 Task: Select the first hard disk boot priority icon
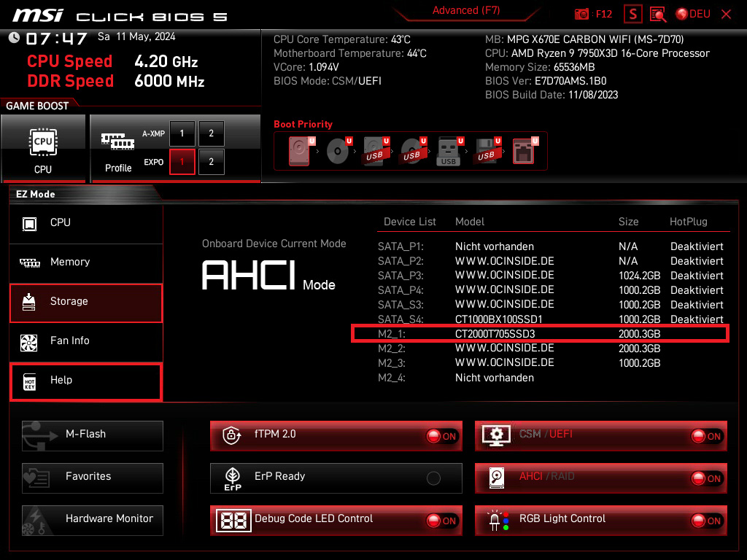300,151
